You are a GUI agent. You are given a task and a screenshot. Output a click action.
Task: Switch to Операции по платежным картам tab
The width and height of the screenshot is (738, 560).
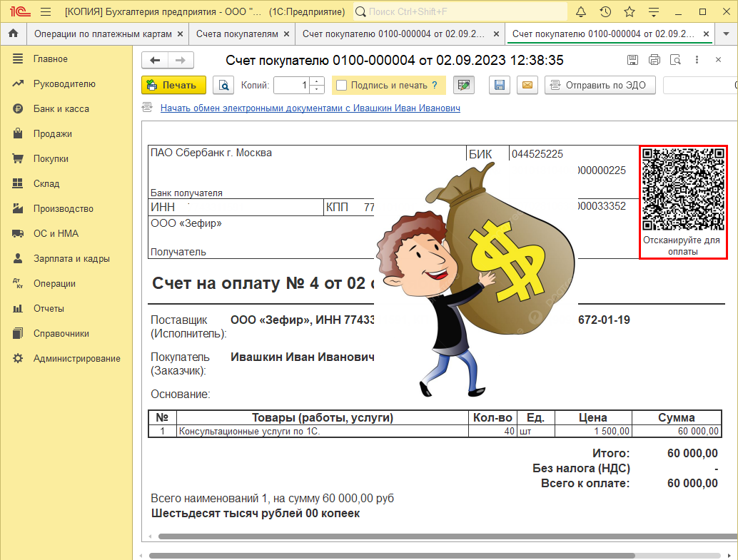(x=103, y=34)
